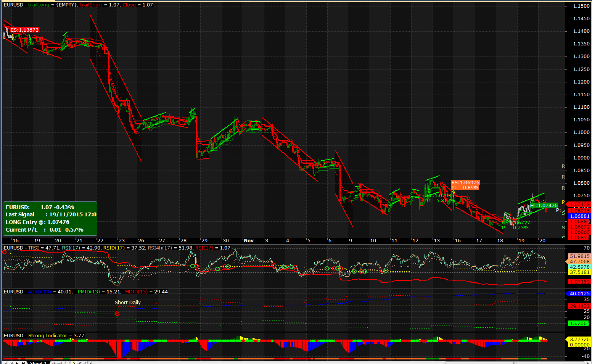Click the 'Last Signal : 19/11/2015 17:0' line
This screenshot has width=592, height=364.
click(51, 215)
